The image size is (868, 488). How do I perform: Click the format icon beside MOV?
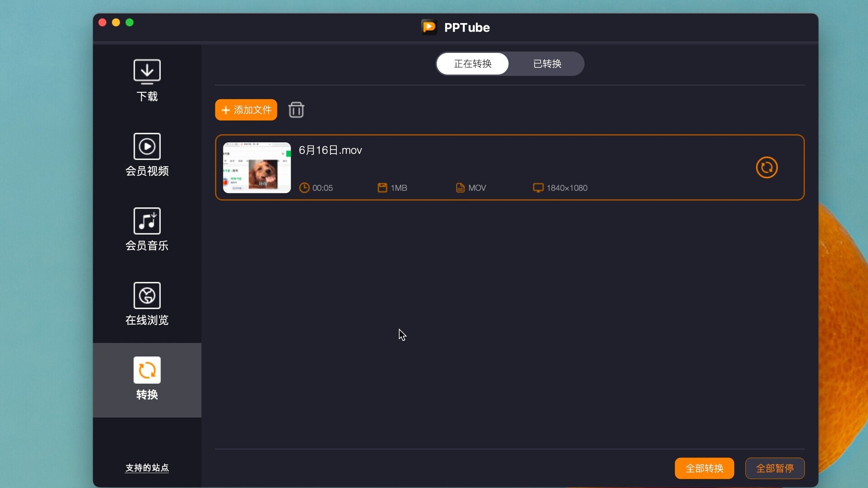click(x=460, y=188)
